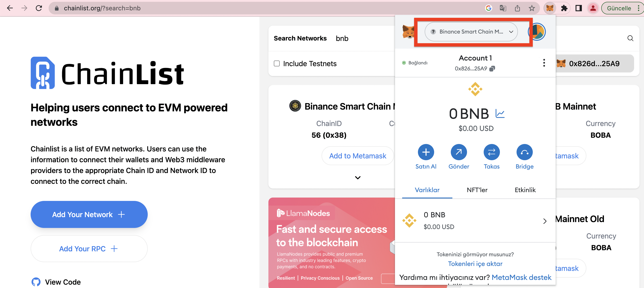Click the Bridge icon in MetaMask
644x288 pixels.
(x=524, y=152)
